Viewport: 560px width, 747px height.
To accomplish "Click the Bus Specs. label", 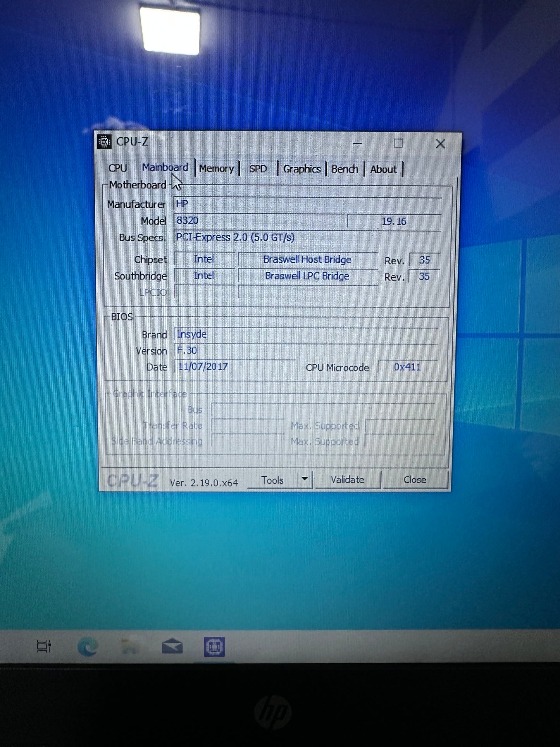I will [142, 238].
